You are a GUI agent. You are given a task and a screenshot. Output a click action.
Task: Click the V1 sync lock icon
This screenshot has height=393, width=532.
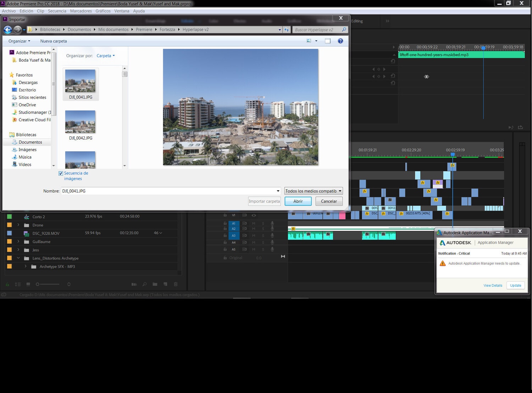(244, 215)
